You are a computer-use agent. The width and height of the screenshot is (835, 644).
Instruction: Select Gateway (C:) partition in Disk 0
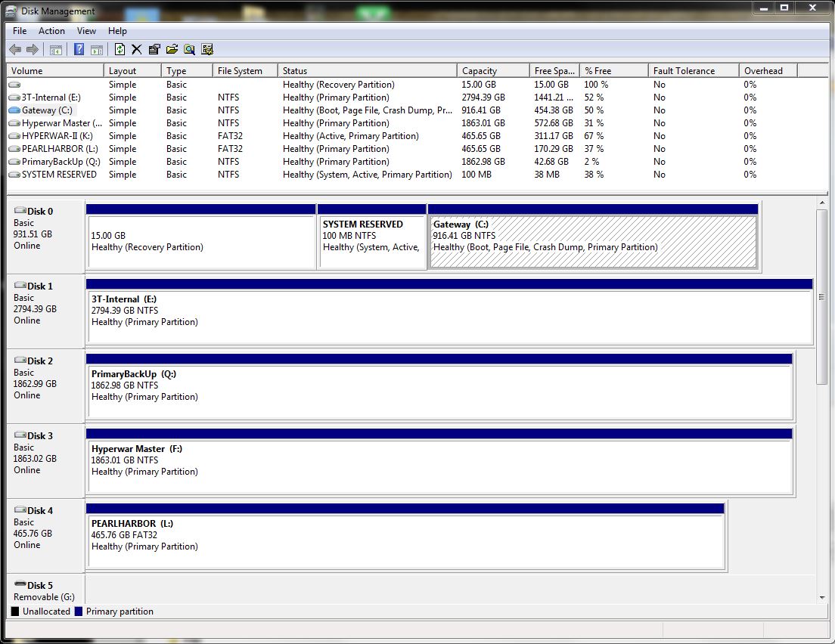pos(592,242)
